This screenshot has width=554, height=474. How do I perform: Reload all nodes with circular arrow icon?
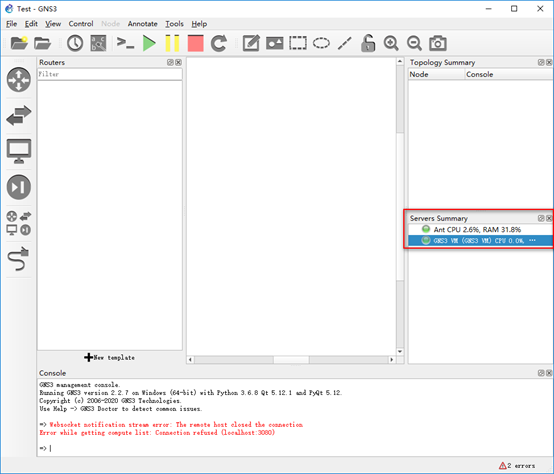tap(219, 43)
